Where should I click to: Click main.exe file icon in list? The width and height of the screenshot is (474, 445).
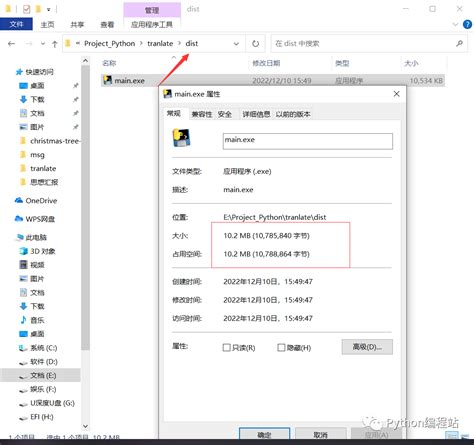(108, 80)
